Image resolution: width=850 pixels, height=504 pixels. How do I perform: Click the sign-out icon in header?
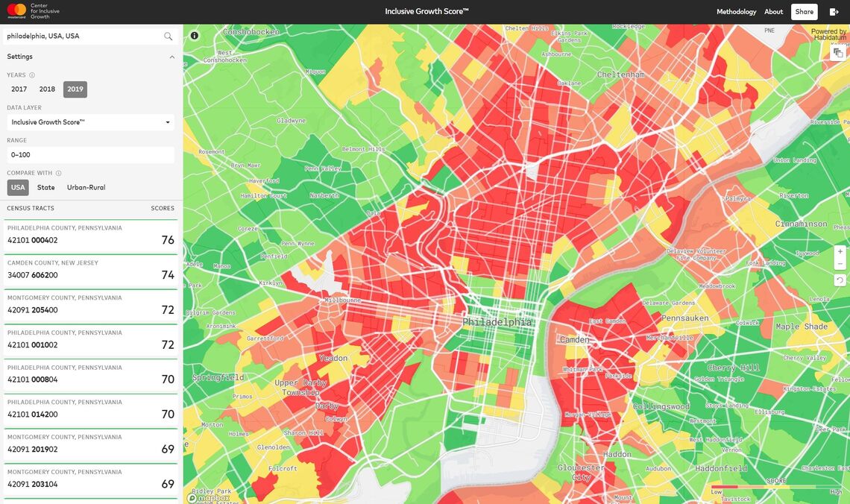point(834,12)
